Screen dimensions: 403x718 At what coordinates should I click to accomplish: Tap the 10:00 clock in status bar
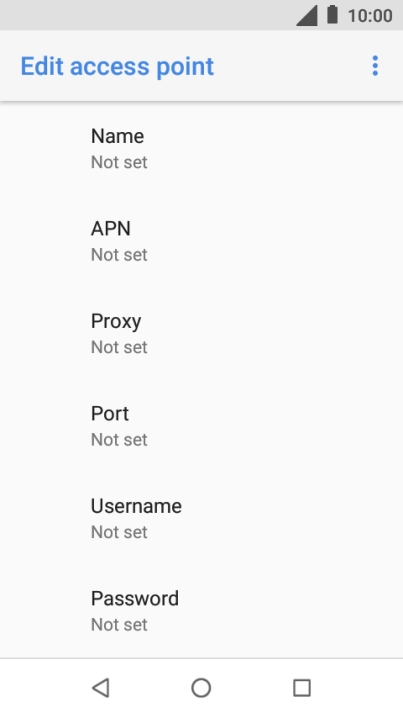click(370, 16)
